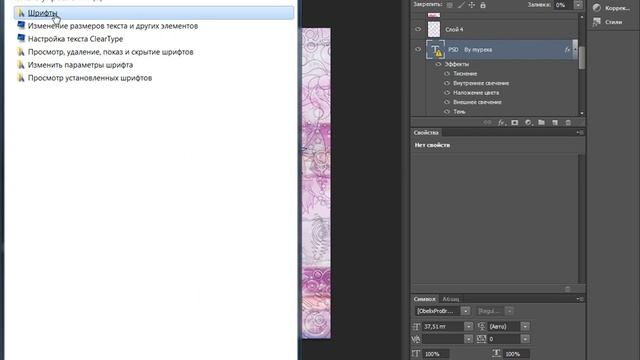The width and height of the screenshot is (640, 360).
Task: Select the Свойства panel tab
Action: point(426,133)
